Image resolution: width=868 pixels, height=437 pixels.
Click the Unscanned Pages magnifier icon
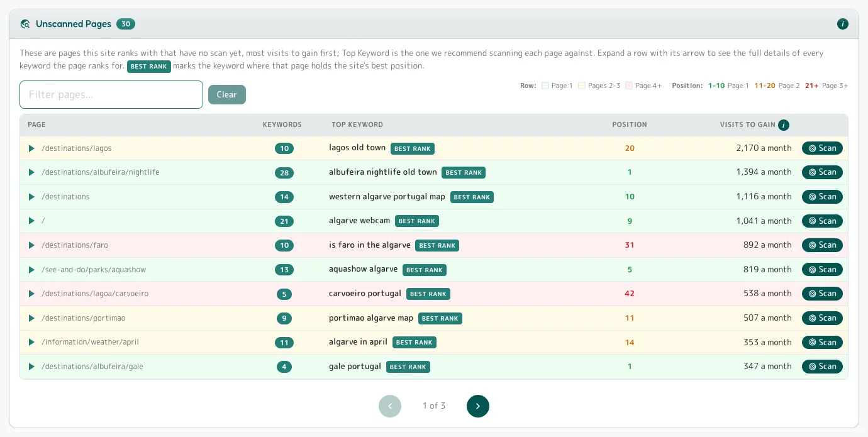point(25,24)
